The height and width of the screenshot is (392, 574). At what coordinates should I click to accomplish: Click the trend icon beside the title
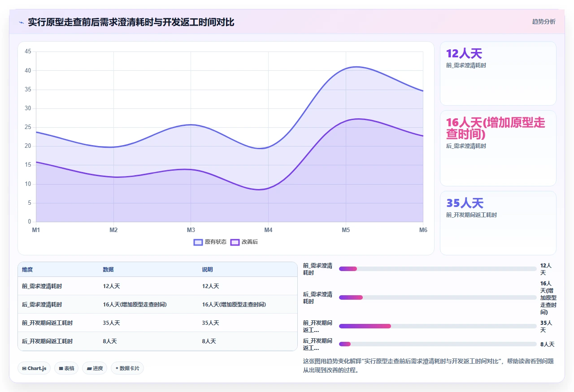pyautogui.click(x=22, y=22)
